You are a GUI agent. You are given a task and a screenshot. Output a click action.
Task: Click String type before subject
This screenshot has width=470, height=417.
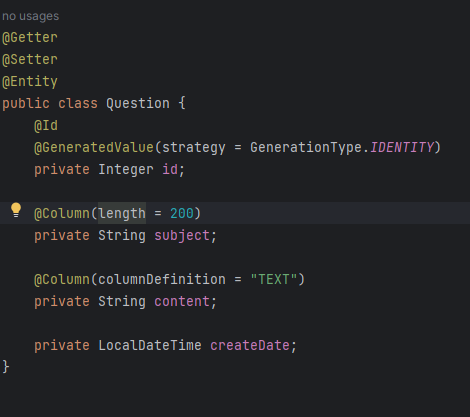122,236
